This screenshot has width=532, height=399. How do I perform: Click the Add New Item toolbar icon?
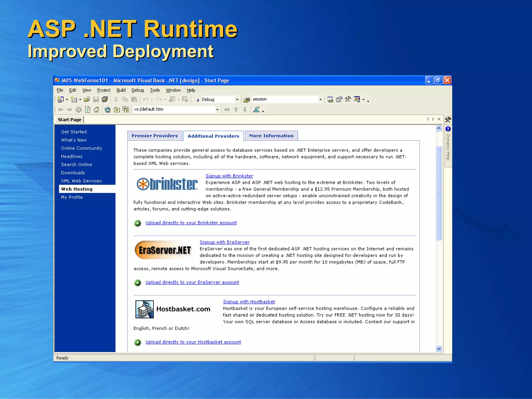tap(74, 99)
